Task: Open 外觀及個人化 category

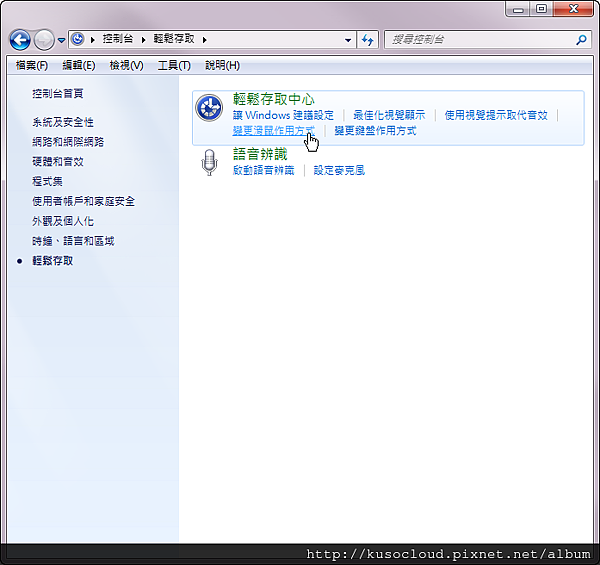Action: pos(63,221)
